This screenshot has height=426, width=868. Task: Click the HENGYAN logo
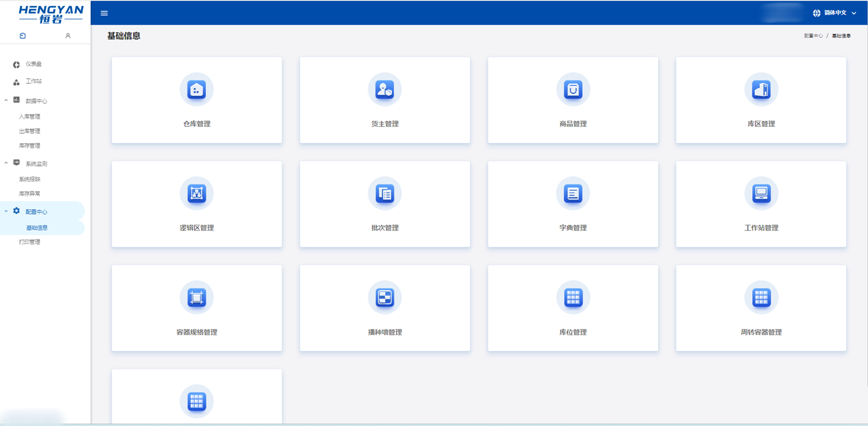[x=51, y=14]
